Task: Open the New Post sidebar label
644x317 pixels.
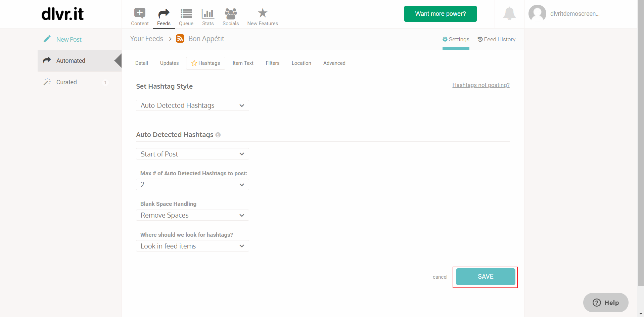Action: pyautogui.click(x=69, y=39)
